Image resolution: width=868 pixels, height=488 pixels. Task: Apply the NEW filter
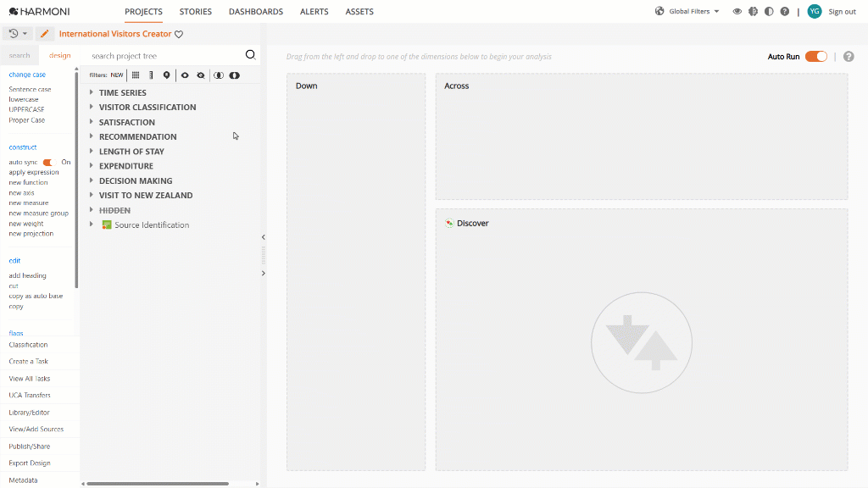(x=117, y=75)
